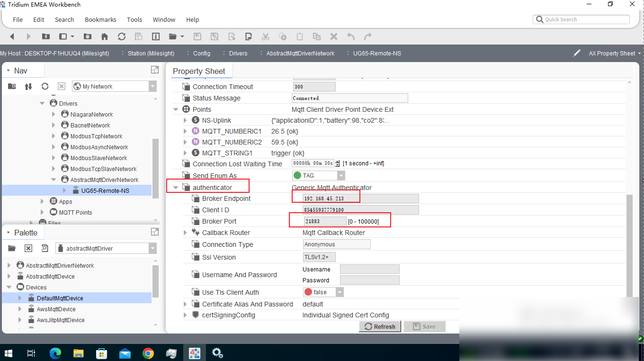This screenshot has width=644, height=361.
Task: Click Palette search magnifier icon
Action: pyautogui.click(x=45, y=248)
